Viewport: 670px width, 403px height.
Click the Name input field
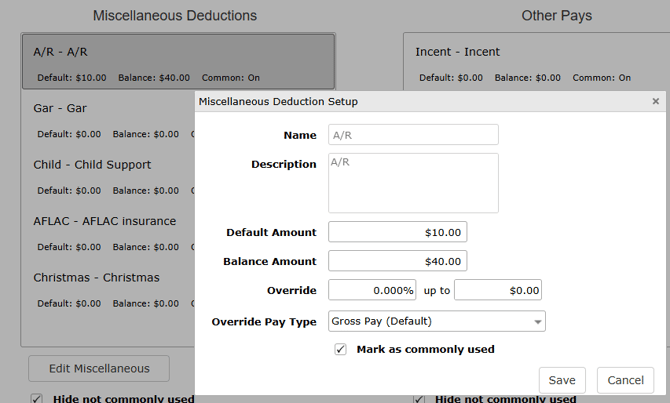pos(413,135)
